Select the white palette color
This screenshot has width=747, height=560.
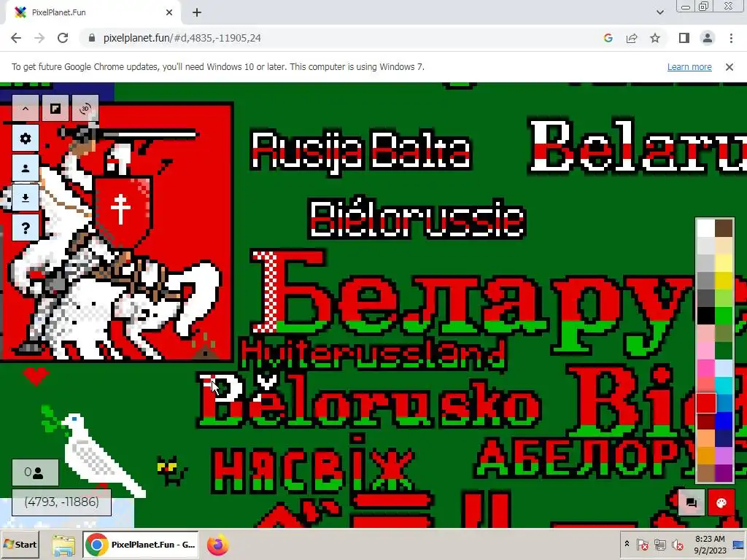(706, 227)
